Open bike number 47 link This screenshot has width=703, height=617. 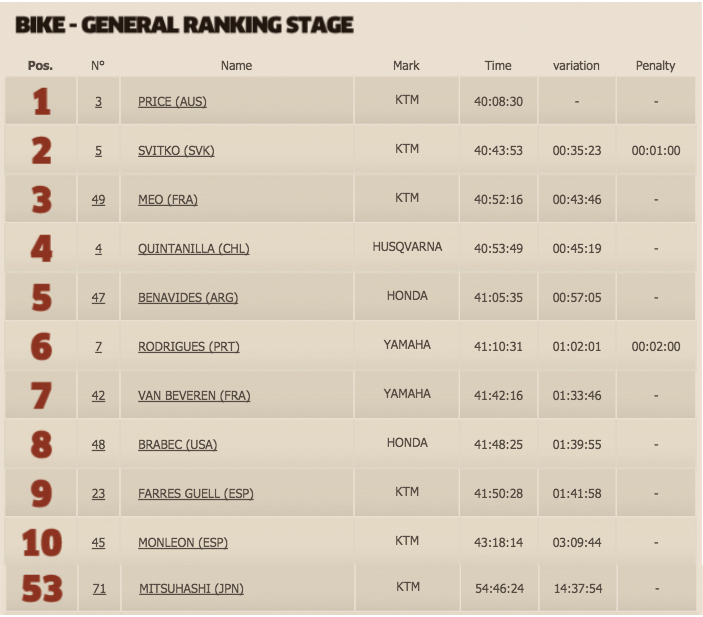pyautogui.click(x=98, y=298)
